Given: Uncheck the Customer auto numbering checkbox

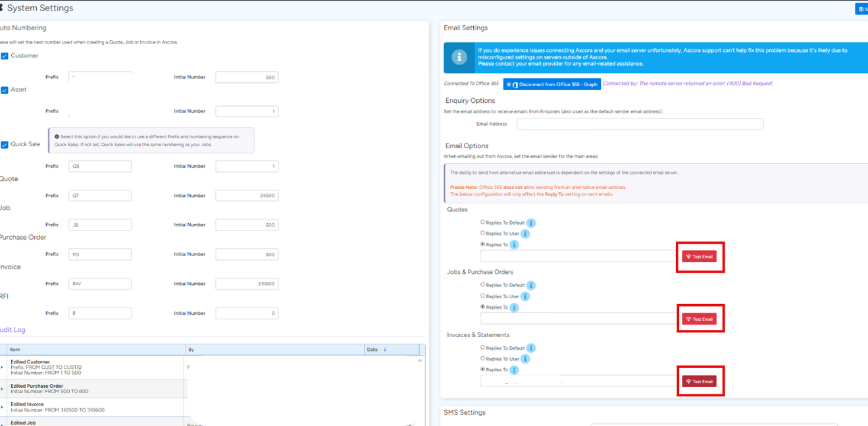Looking at the screenshot, I should click(5, 56).
